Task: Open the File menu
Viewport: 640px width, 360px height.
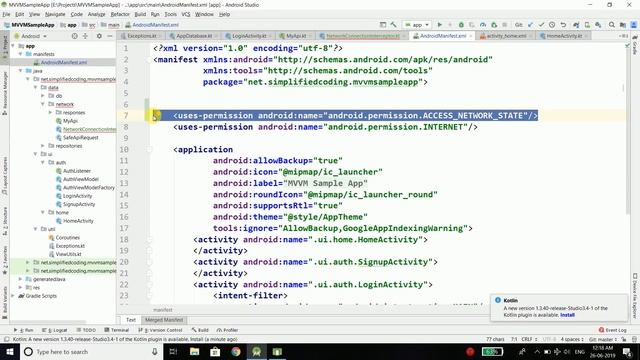Action: coord(6,14)
